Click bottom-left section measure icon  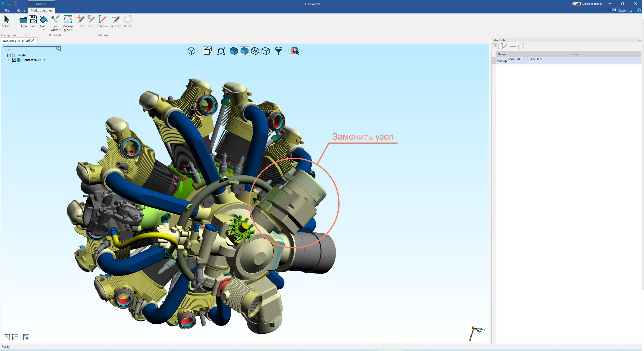15,337
